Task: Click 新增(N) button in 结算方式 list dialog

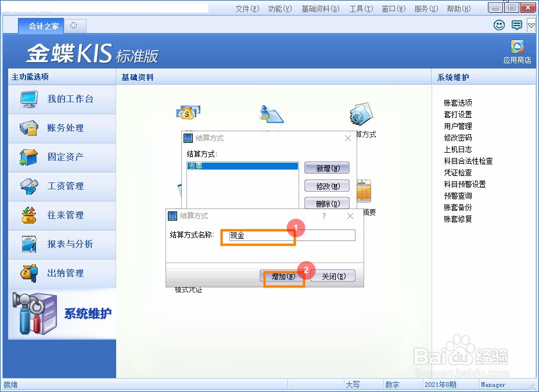Action: pyautogui.click(x=327, y=168)
